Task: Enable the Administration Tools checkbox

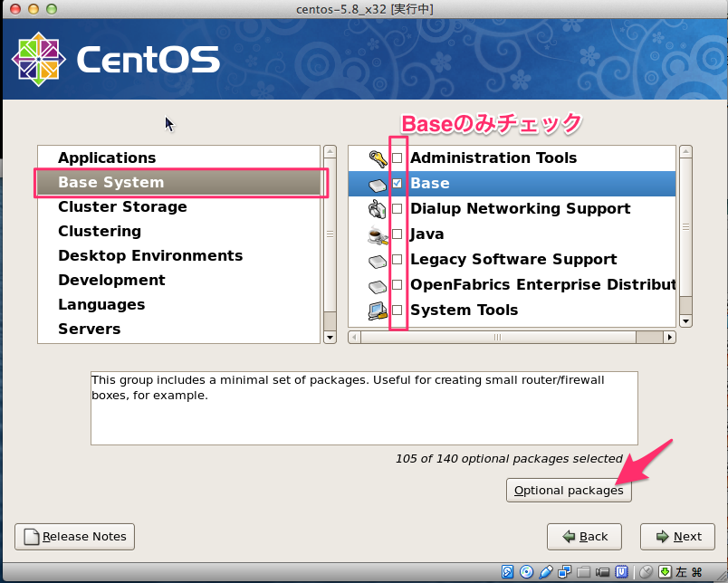Action: (x=397, y=158)
